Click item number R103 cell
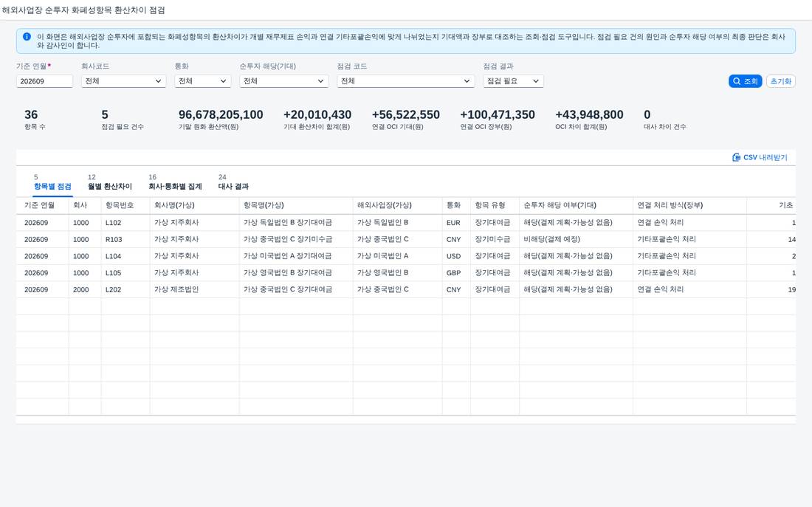This screenshot has width=812, height=507. point(125,239)
